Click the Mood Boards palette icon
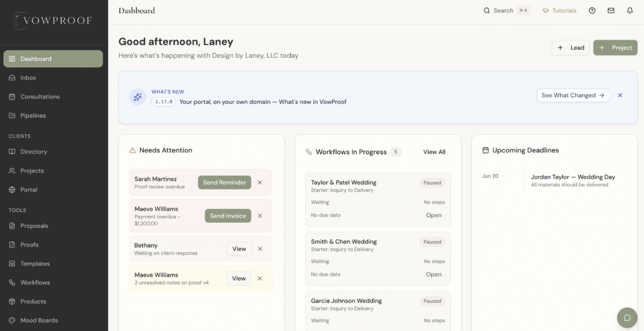Viewport: 644px width, 331px height. [12, 320]
